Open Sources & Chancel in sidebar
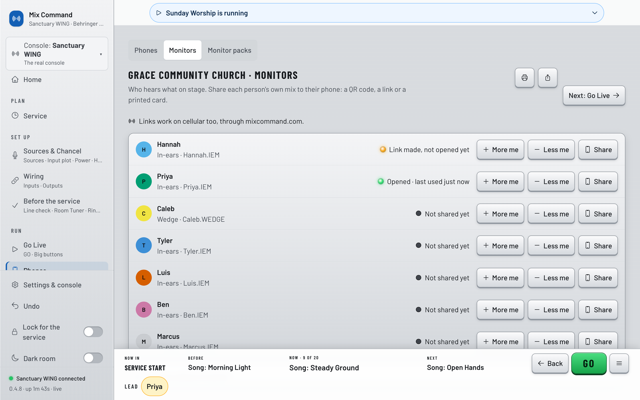Viewport: 640px width, 400px height. pyautogui.click(x=57, y=155)
